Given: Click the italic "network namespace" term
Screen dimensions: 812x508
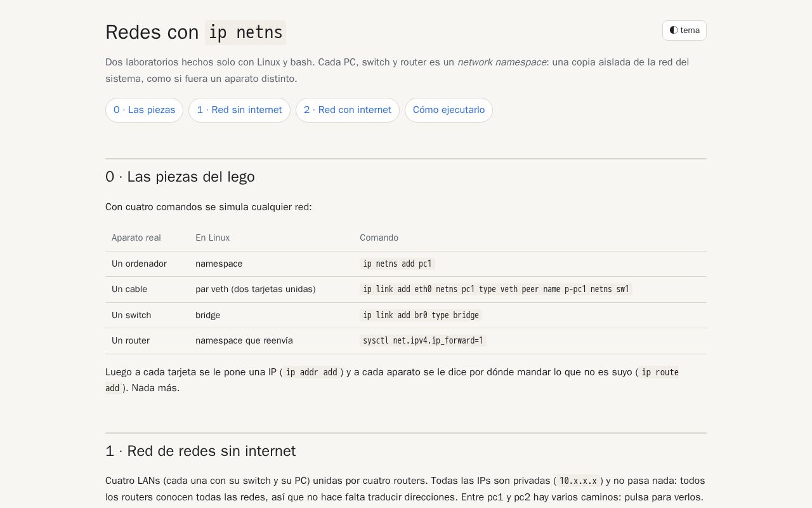Looking at the screenshot, I should [502, 62].
